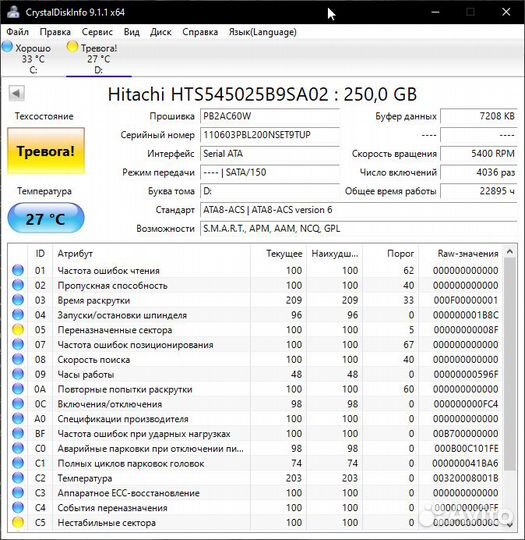Click status icon for Включения/отключения
The height and width of the screenshot is (540, 525).
pos(18,404)
